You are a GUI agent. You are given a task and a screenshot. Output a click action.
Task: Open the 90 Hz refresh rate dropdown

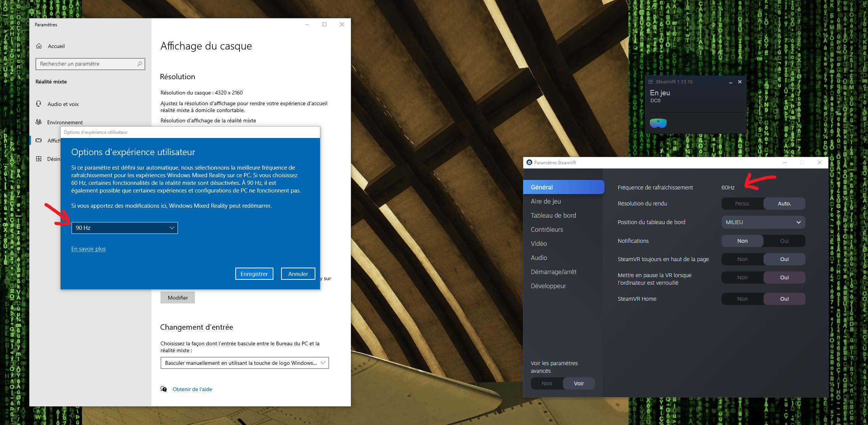(x=125, y=228)
